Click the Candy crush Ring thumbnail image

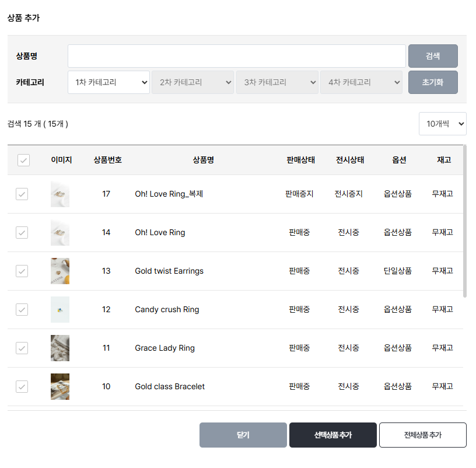[60, 310]
